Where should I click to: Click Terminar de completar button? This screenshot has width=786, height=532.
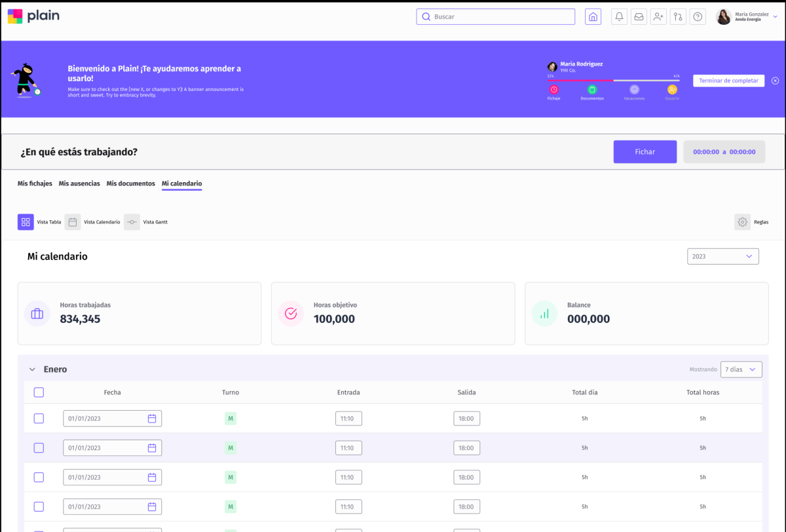click(x=728, y=81)
